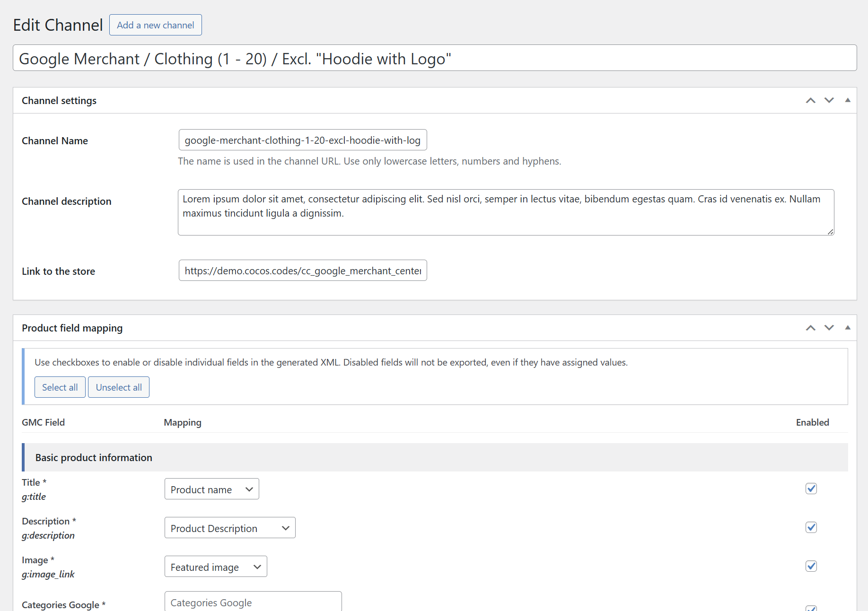Click the Categories Google search field
Viewport: 868px width, 611px height.
(x=253, y=602)
